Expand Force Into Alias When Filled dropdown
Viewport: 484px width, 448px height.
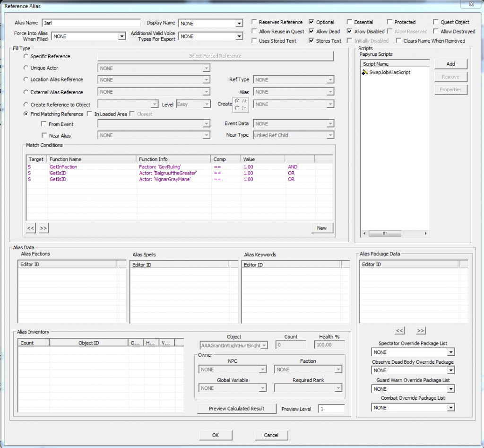pos(121,36)
